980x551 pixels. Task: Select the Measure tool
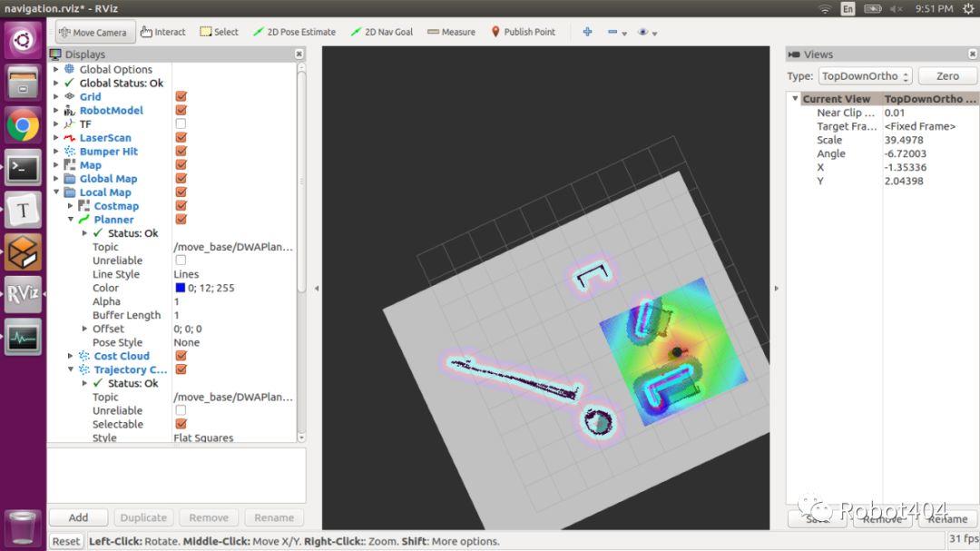(x=451, y=32)
